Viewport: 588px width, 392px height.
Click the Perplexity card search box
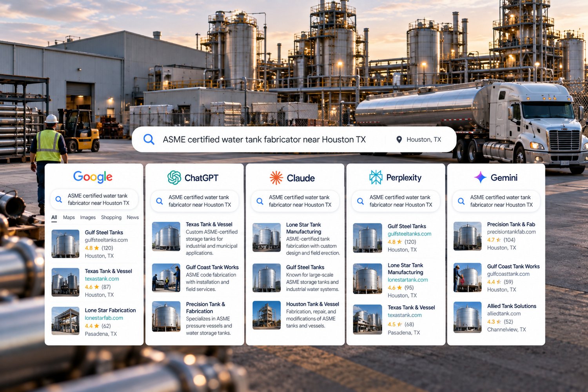(x=396, y=201)
